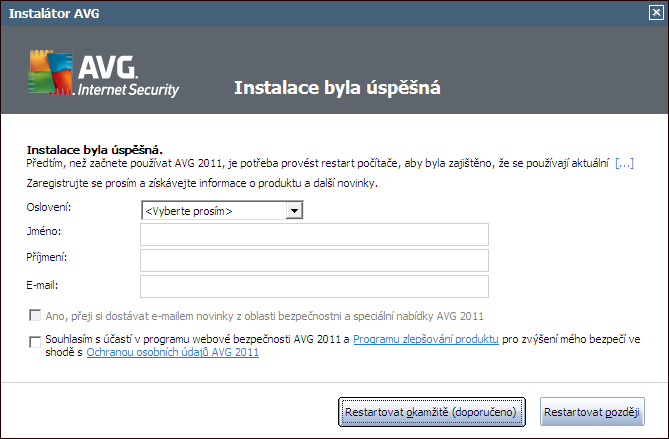This screenshot has width=669, height=439.
Task: Click Restartovat okamžitě (doporučeno) button
Action: 431,412
